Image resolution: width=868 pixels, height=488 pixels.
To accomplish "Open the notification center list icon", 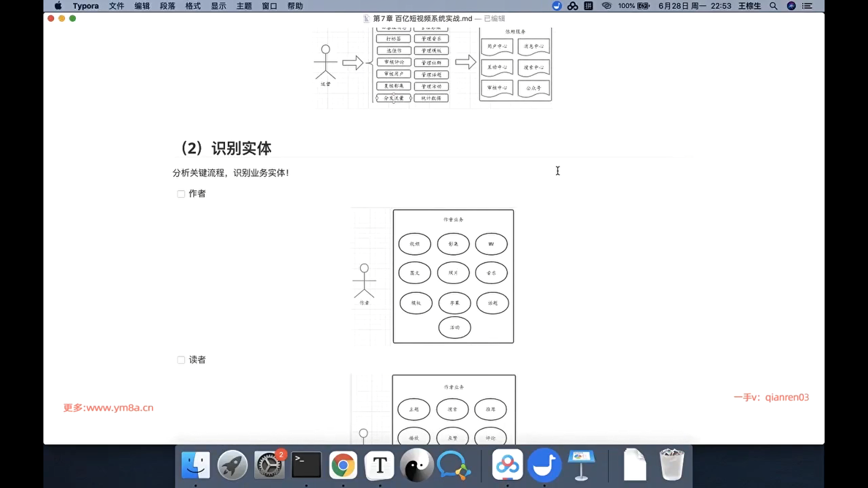I will click(807, 6).
